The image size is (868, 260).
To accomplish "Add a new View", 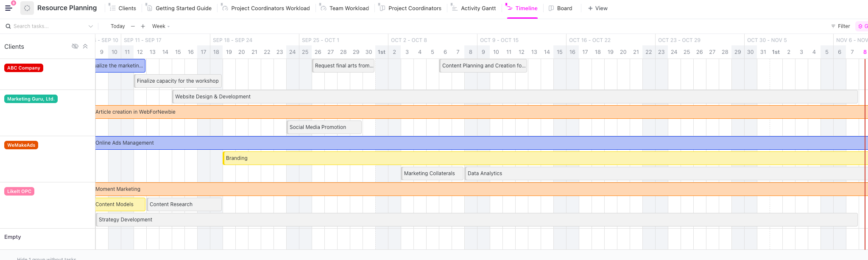I will 597,8.
